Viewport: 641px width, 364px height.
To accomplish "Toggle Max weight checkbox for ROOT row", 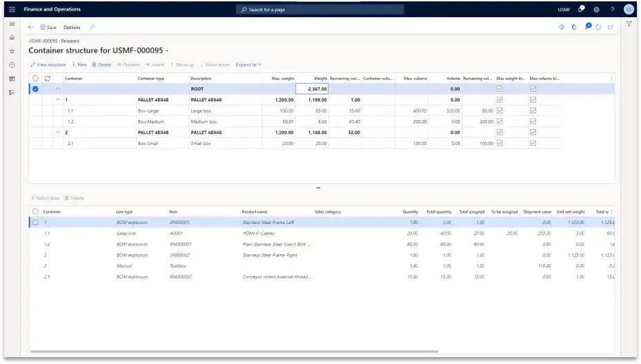I will point(500,89).
